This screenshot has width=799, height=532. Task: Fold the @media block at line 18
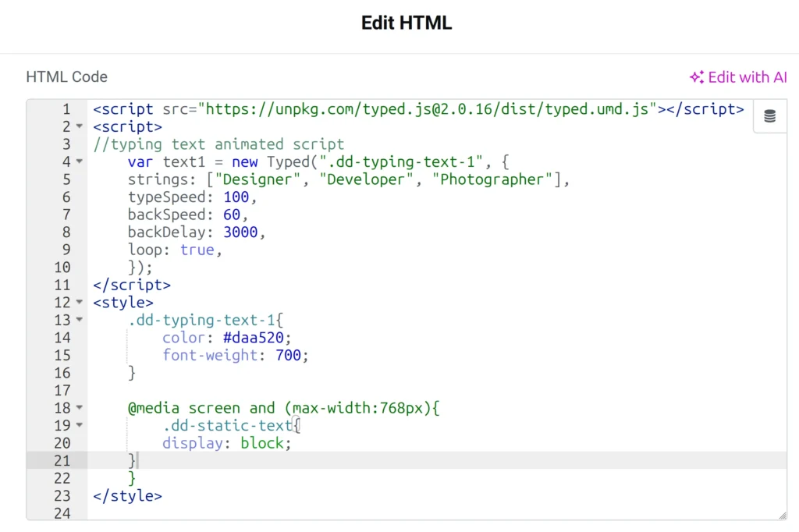tap(80, 407)
